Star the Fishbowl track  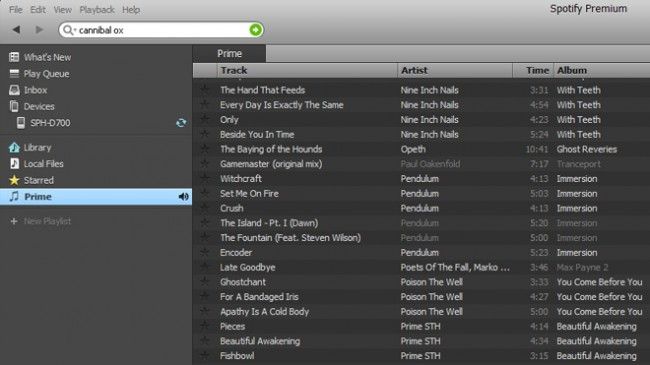[205, 355]
